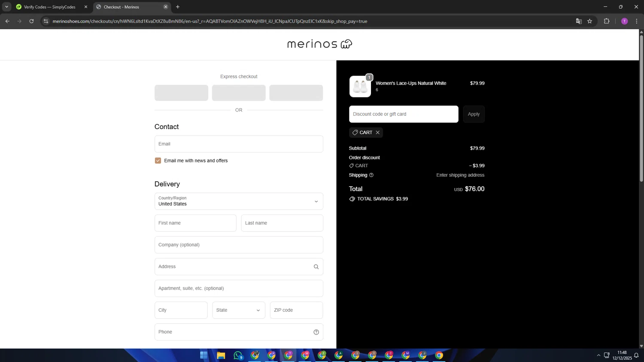Switch to the Verify Codes — SimplyCodes tab
This screenshot has width=644, height=362.
(x=50, y=7)
